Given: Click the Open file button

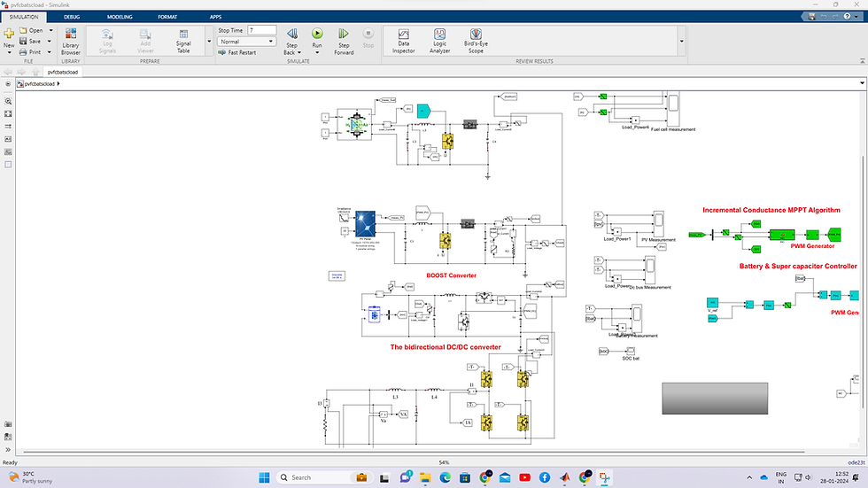Looking at the screenshot, I should click(x=32, y=30).
